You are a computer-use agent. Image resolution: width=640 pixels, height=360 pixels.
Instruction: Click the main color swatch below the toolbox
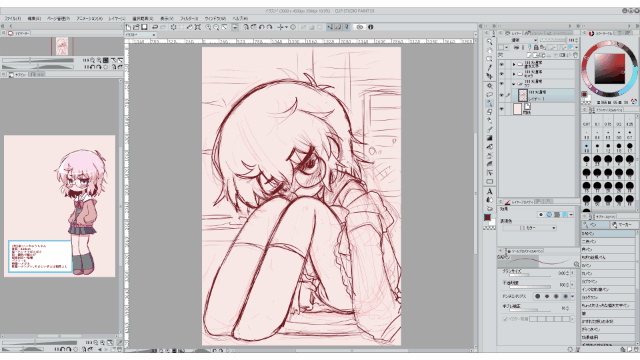(487, 218)
